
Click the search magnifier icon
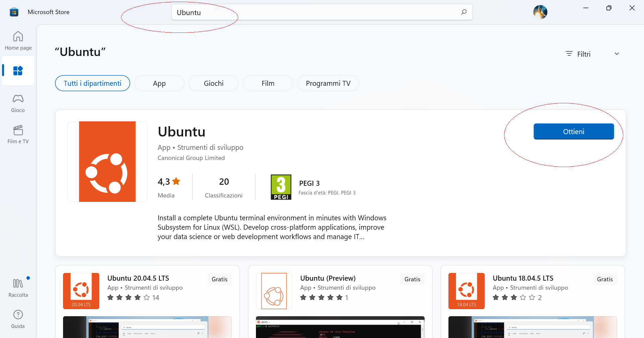(x=464, y=12)
